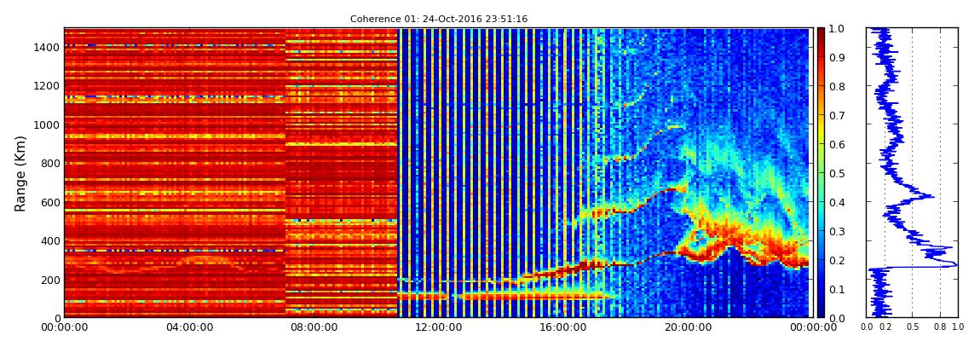Click the colorbar 0.7 tick label
This screenshot has width=980, height=347.
point(836,116)
